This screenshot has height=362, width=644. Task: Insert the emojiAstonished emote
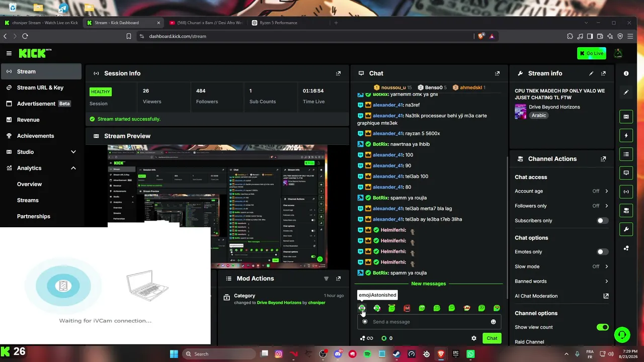pyautogui.click(x=362, y=308)
